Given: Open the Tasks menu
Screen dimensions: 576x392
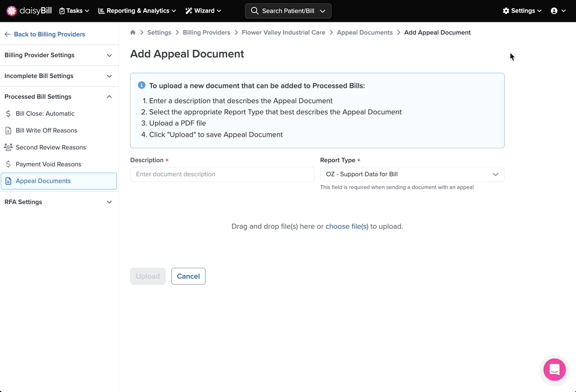Looking at the screenshot, I should click(74, 11).
